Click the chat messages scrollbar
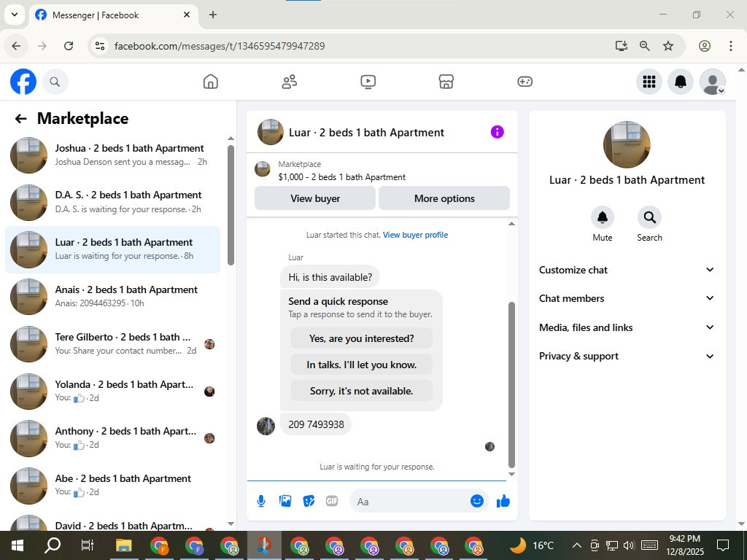 tap(511, 385)
